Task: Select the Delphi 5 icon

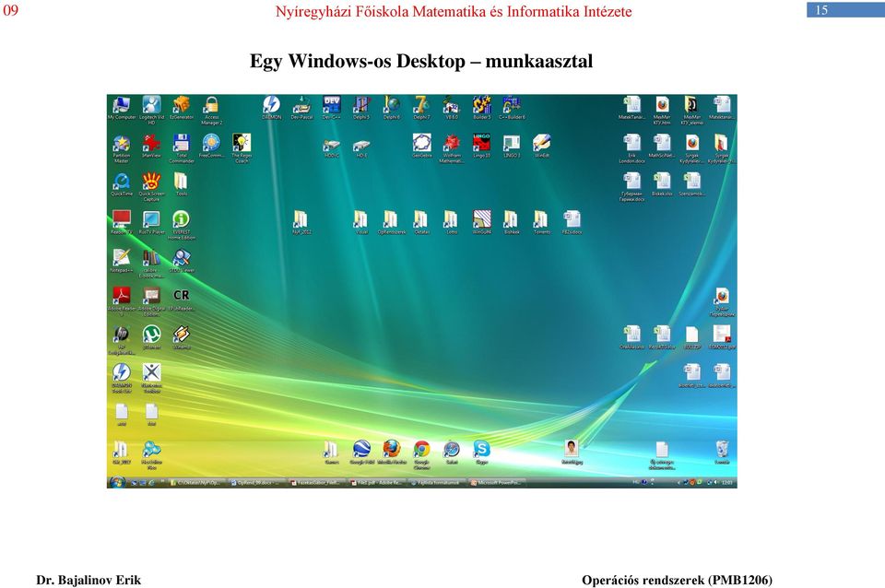Action: point(361,109)
